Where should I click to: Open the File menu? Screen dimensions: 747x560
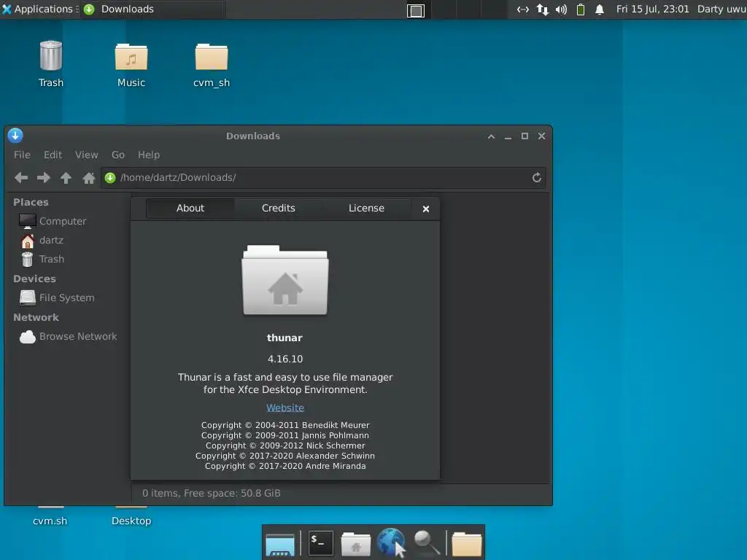22,155
